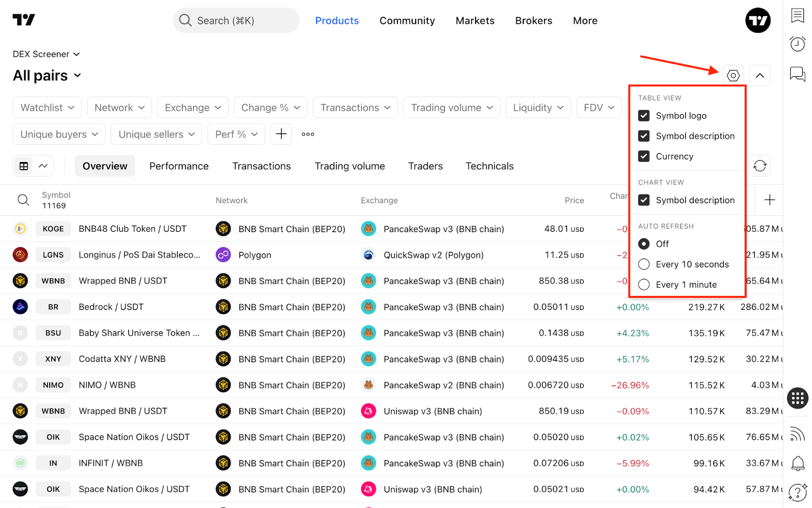
Task: Sort by the Price column header
Action: [574, 200]
